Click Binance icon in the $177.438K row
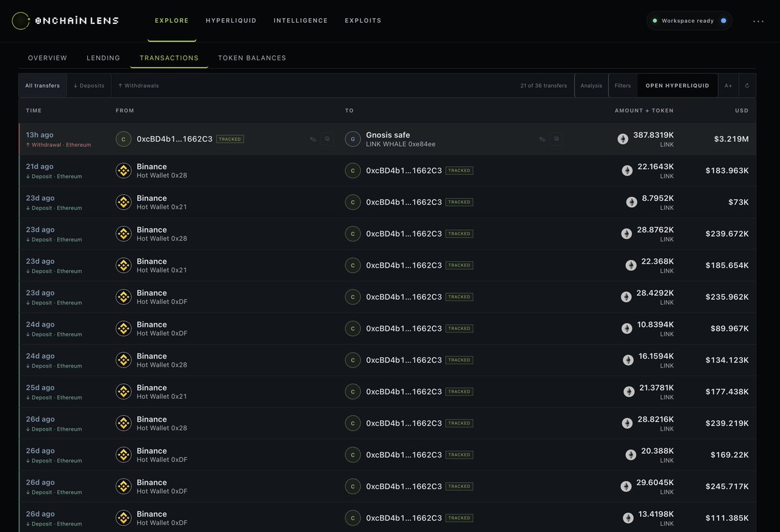The height and width of the screenshot is (532, 780). tap(123, 392)
